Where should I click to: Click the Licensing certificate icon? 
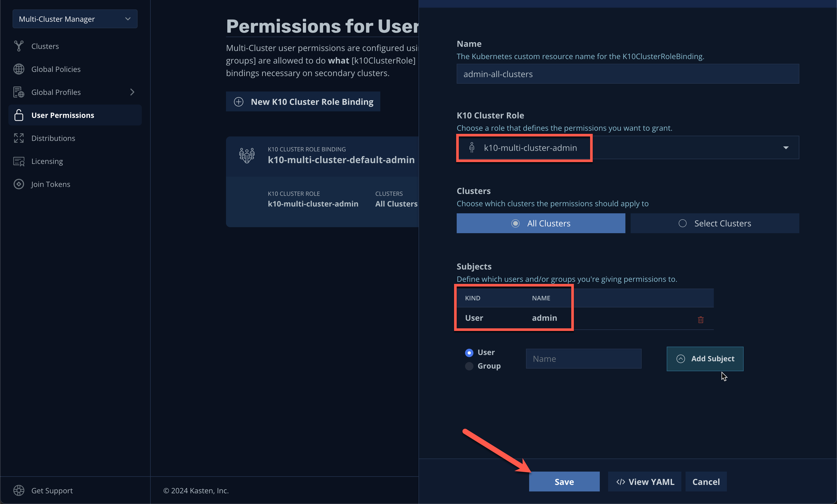click(x=19, y=161)
